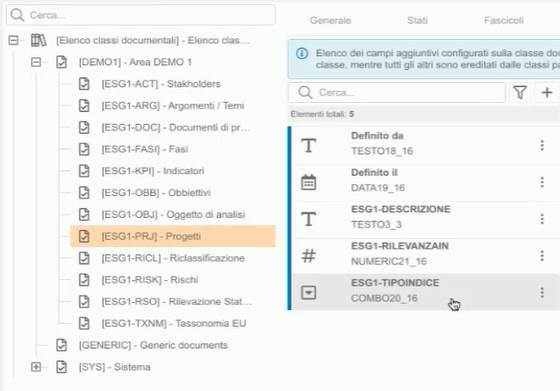
Task: Click document icon next to GENERIC Generic documents
Action: tap(61, 345)
